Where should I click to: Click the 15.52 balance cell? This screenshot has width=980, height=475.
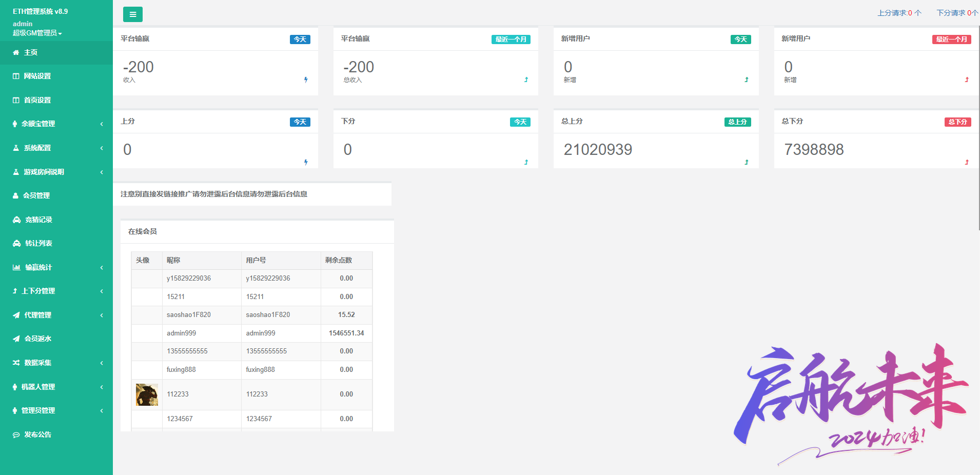346,314
